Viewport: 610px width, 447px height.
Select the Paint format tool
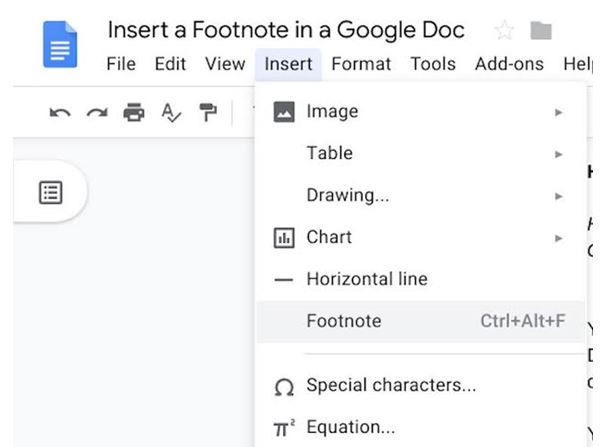click(208, 113)
